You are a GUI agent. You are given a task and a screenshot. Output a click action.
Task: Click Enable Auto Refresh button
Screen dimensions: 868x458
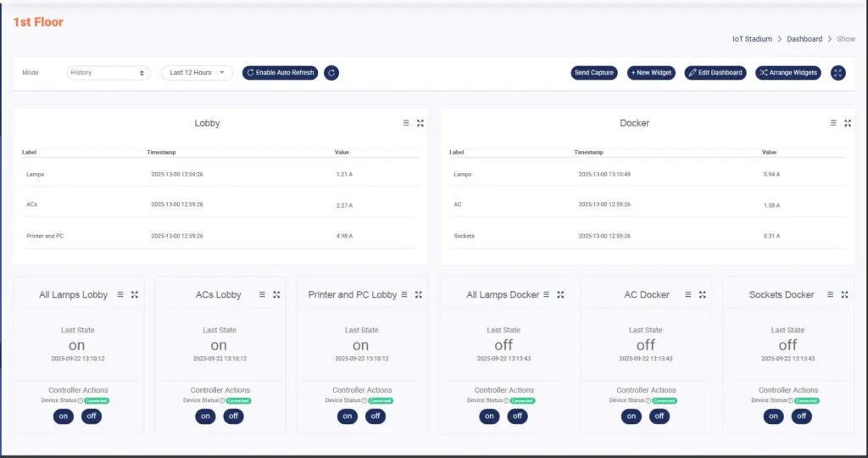(x=280, y=73)
